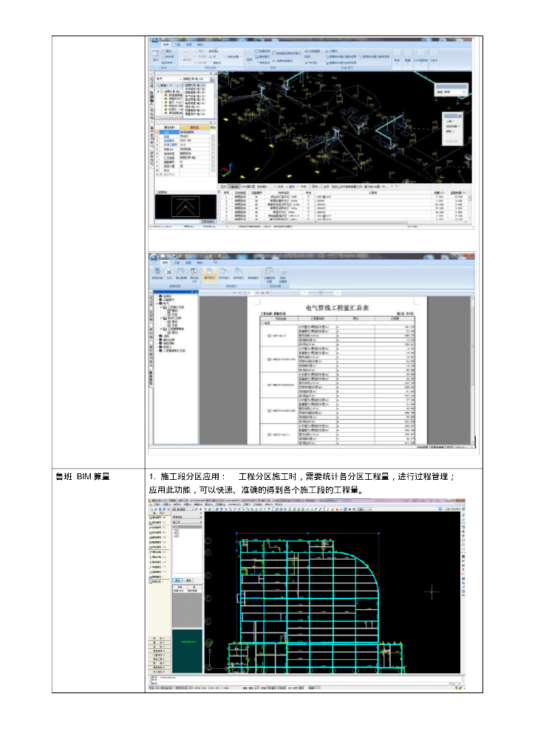This screenshot has height=756, width=535.
Task: Click the component preview thumbnail below the property table
Action: 185,208
